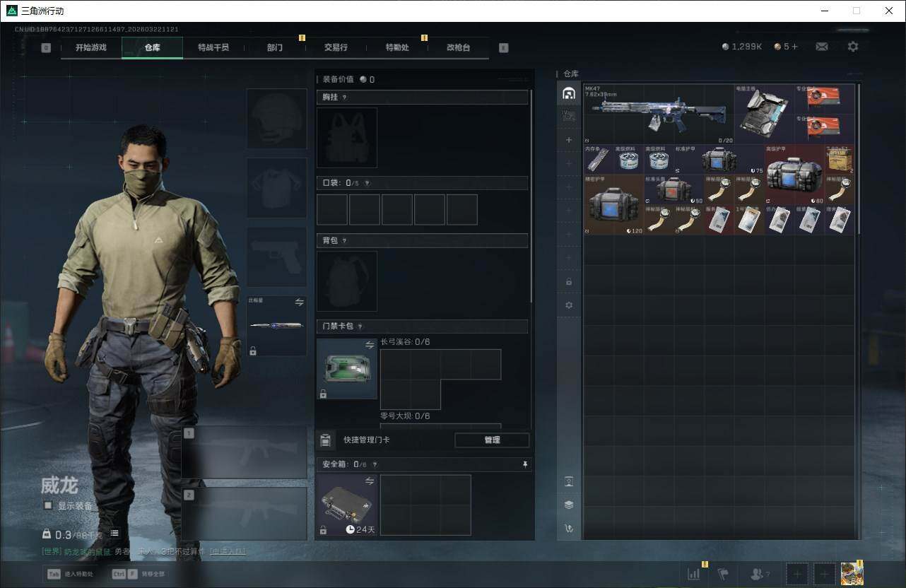The image size is (906, 588).
Task: Click the pin icon beside 安全箱
Action: pos(525,464)
